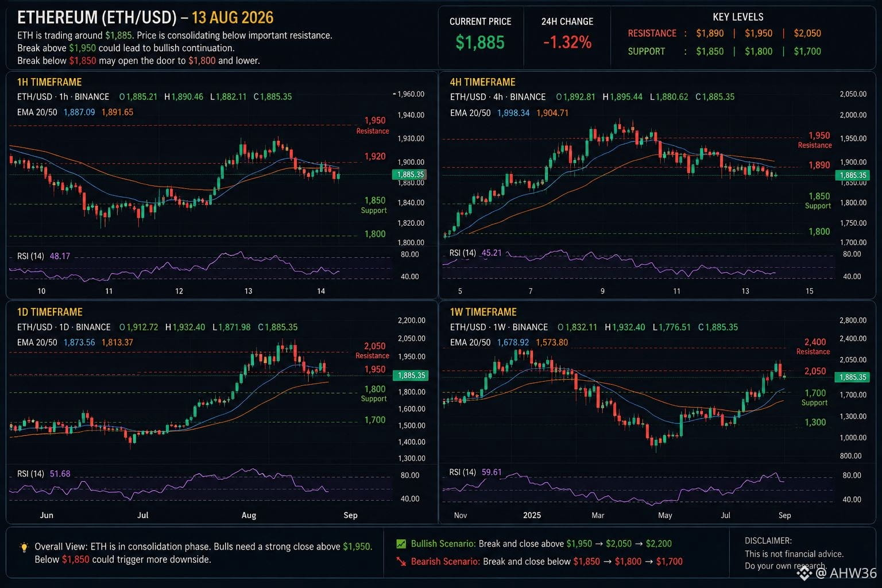This screenshot has height=588, width=882.
Task: Click the RSI (14) value 45.21
Action: (492, 253)
